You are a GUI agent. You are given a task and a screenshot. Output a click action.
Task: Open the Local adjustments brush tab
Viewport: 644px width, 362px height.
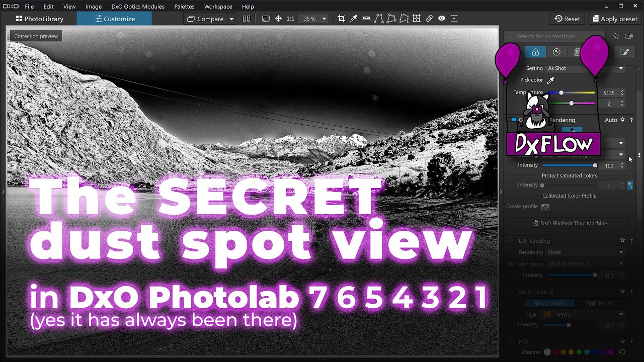[624, 52]
